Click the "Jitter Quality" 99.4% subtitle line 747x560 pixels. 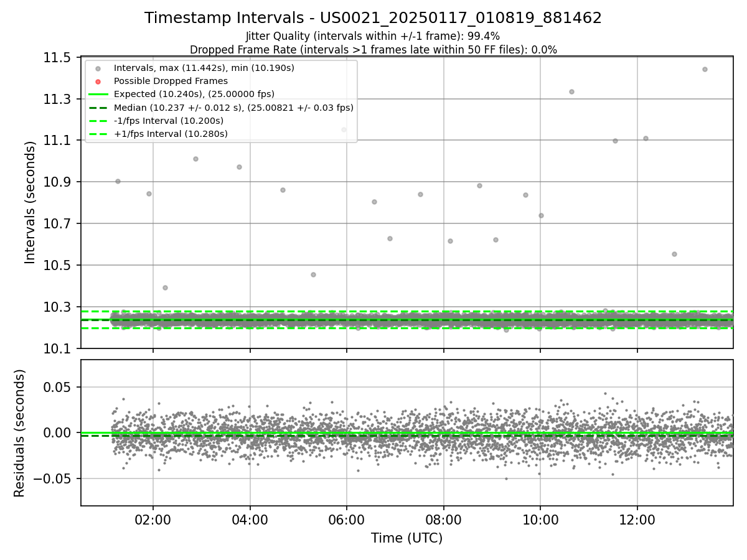[x=373, y=36]
